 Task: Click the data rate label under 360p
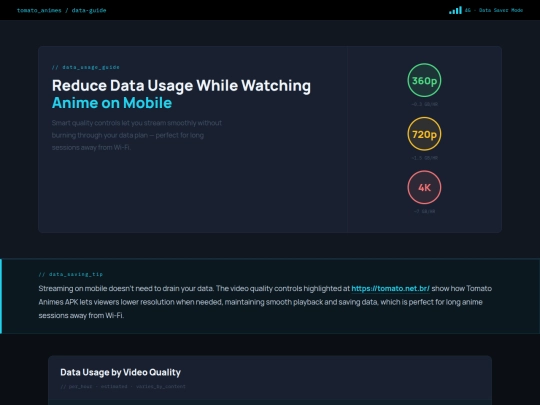pos(424,104)
